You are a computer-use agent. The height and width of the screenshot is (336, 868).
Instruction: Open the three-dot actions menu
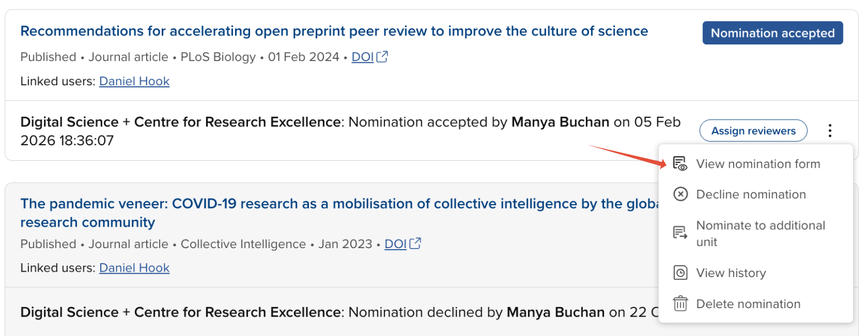(x=829, y=131)
